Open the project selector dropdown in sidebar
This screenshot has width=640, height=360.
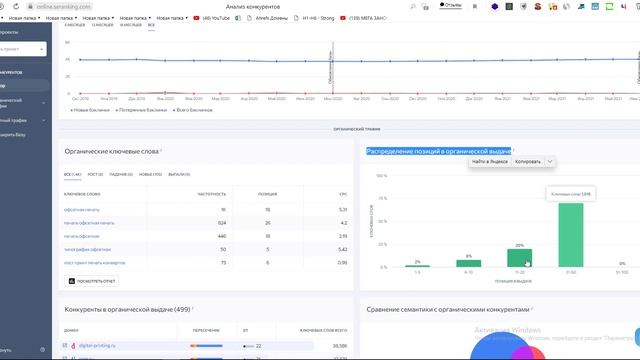pyautogui.click(x=22, y=49)
